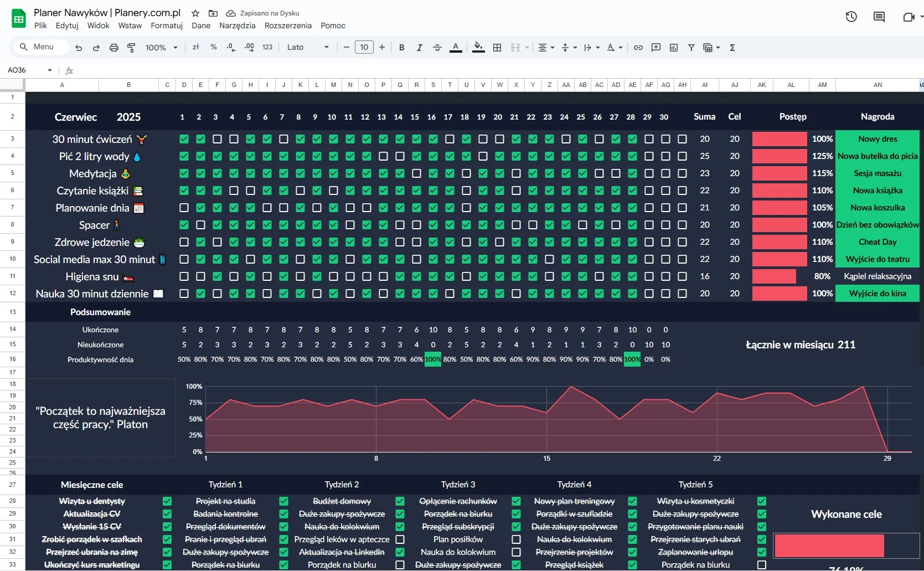The height and width of the screenshot is (571, 924).
Task: Open the Rozszerzenia menu
Action: (288, 25)
